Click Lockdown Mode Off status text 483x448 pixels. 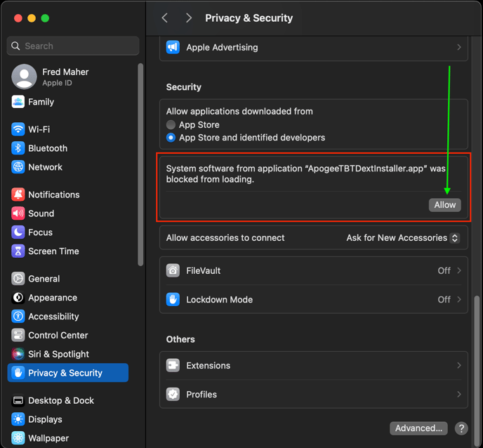click(444, 300)
